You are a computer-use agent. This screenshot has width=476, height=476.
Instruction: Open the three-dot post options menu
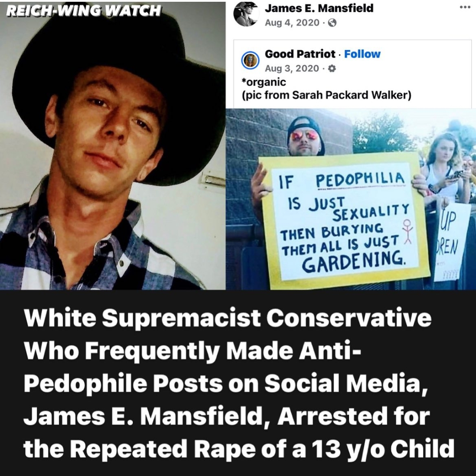pyautogui.click(x=465, y=7)
